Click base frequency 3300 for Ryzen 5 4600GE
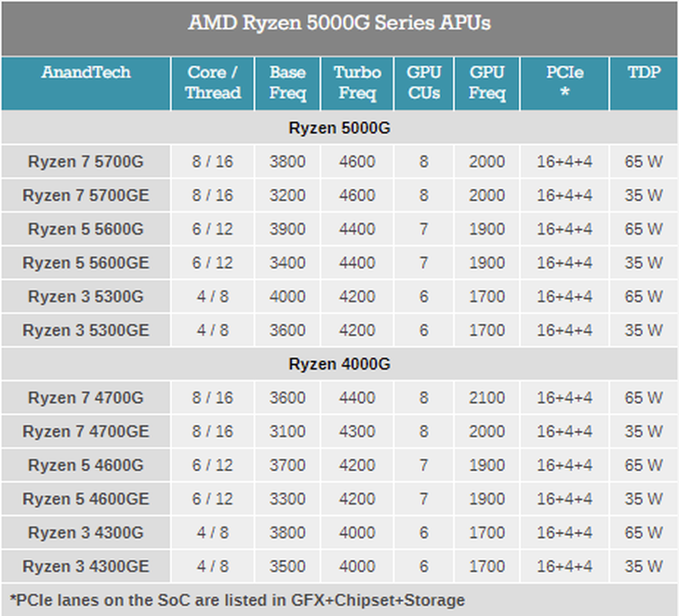Viewport: 679px width, 616px height. pyautogui.click(x=287, y=499)
